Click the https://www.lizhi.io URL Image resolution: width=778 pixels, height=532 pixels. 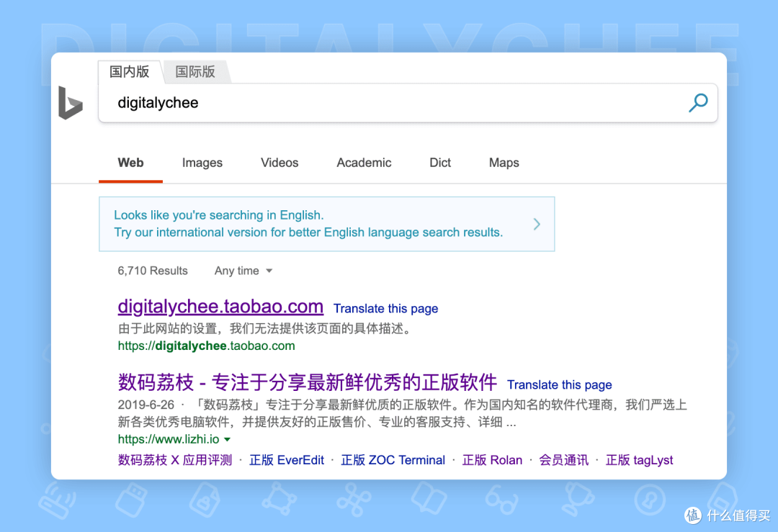click(168, 439)
